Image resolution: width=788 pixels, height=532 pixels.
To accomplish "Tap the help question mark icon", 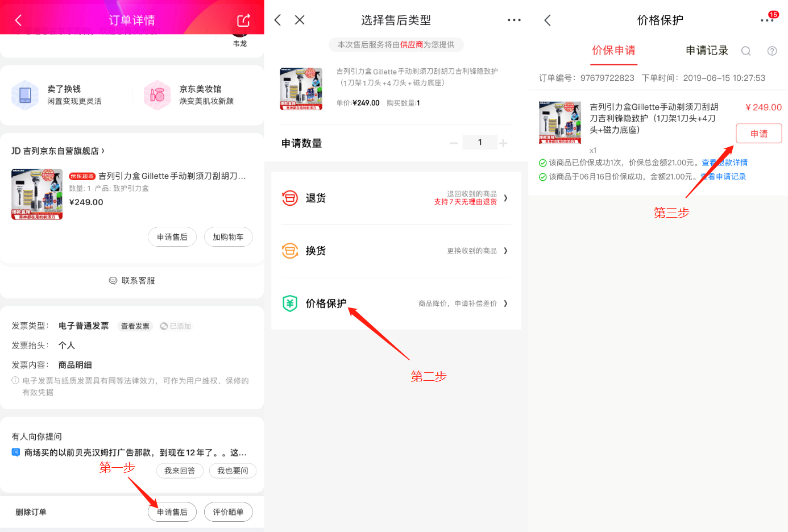I will pos(772,51).
